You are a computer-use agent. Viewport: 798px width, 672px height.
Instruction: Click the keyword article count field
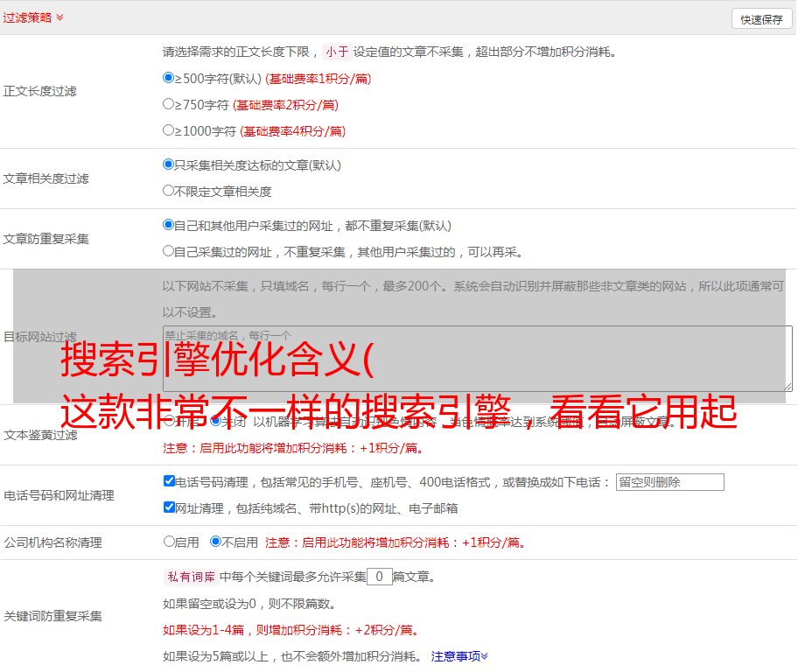coord(379,577)
